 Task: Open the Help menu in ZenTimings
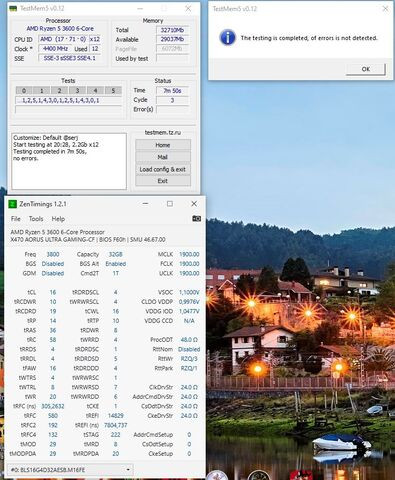pos(58,219)
